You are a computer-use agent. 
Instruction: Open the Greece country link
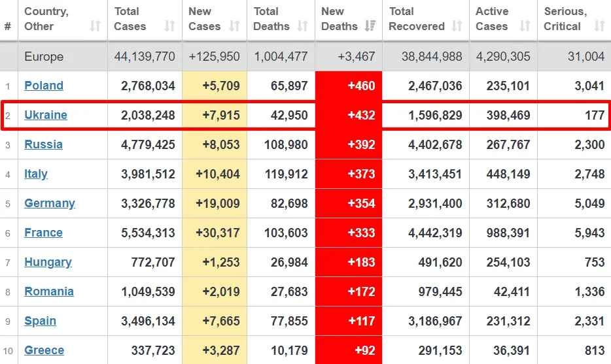pyautogui.click(x=44, y=350)
